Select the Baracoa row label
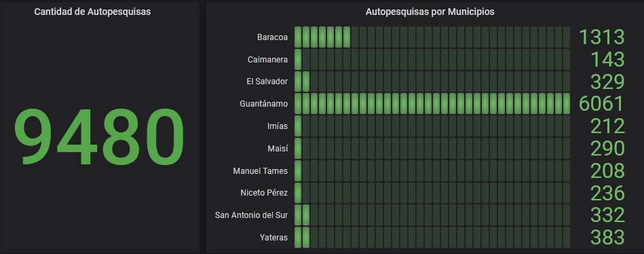 pyautogui.click(x=272, y=37)
